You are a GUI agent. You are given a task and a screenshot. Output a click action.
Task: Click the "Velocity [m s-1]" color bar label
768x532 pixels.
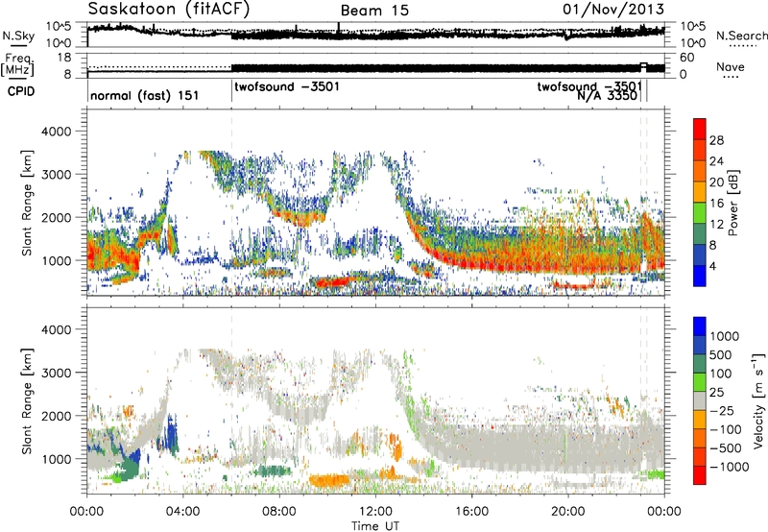click(757, 400)
